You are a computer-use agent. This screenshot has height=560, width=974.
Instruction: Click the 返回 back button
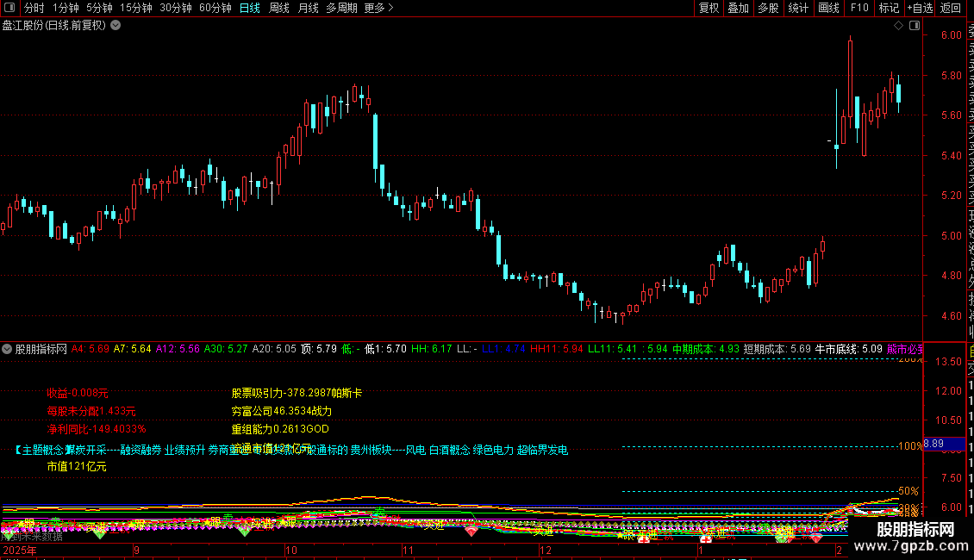951,8
